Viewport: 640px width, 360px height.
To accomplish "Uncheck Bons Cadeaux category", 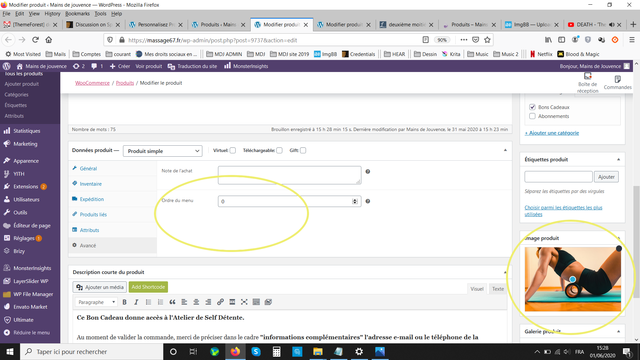I will (532, 107).
